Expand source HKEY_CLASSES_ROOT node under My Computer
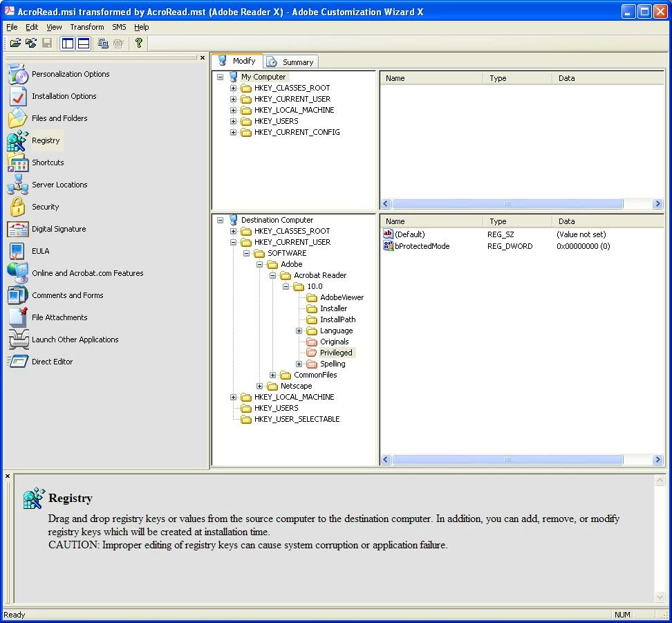The width and height of the screenshot is (672, 623). 233,88
